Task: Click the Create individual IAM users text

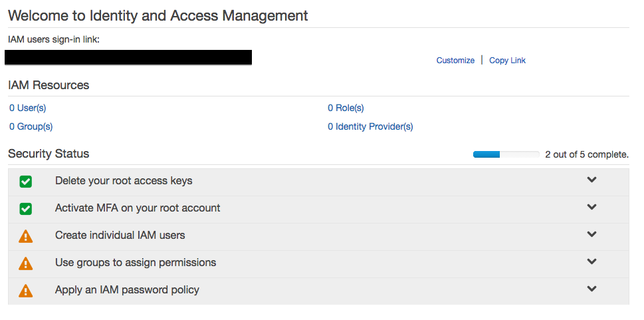Action: [x=120, y=236]
